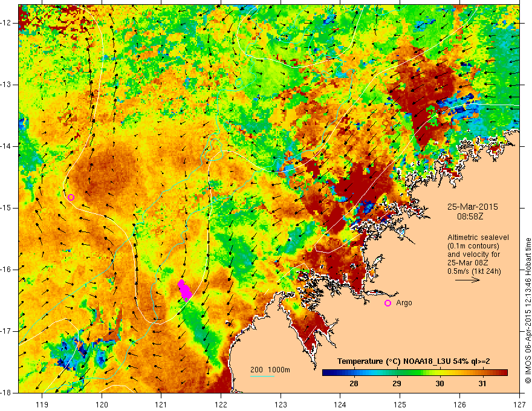532x411 pixels.
Task: Click the 29 label on temperature scale
Action: pos(397,384)
